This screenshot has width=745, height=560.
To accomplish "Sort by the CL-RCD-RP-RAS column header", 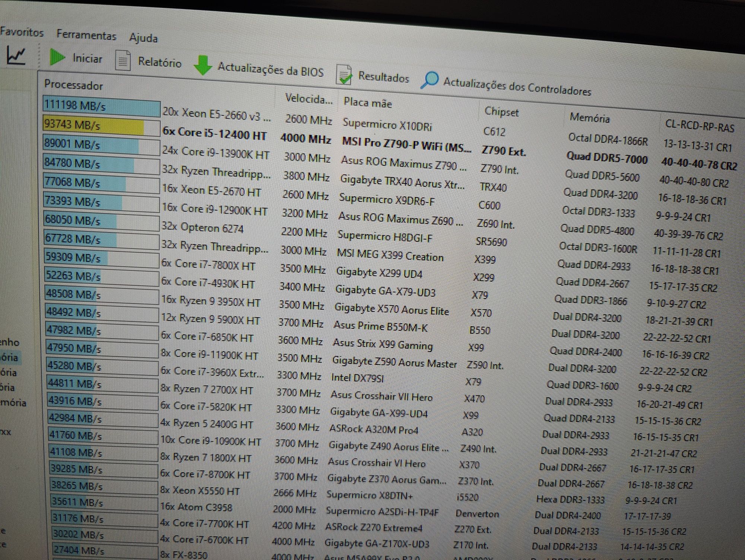I will [699, 126].
